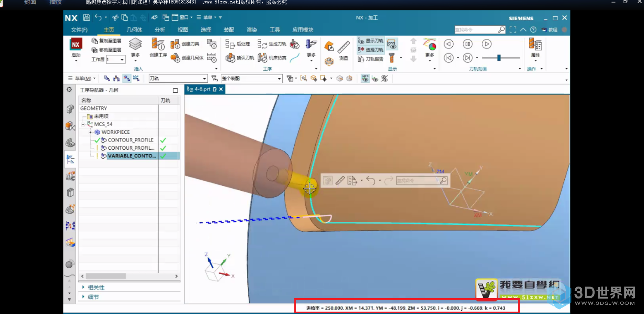Run Post Process (后处理)
The width and height of the screenshot is (644, 314).
click(x=237, y=44)
